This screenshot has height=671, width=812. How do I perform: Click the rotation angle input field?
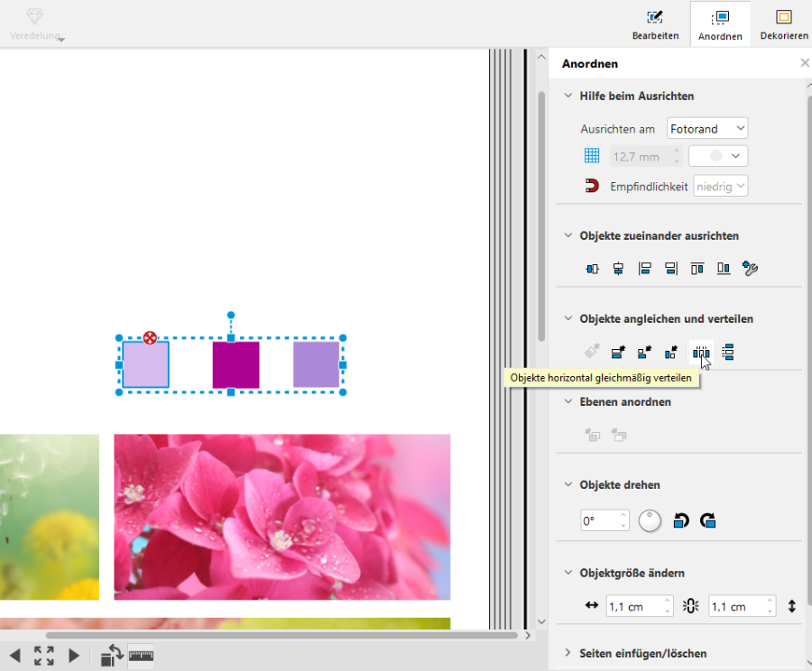pyautogui.click(x=598, y=520)
